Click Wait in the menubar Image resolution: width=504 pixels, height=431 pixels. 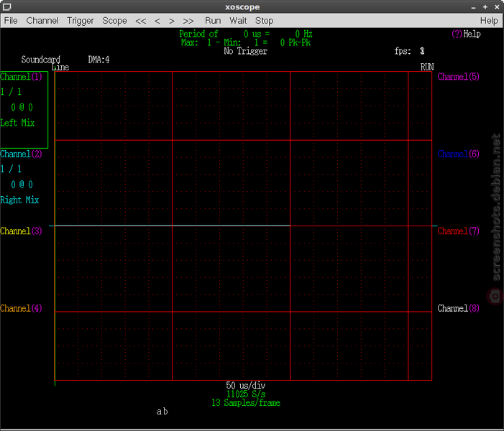point(238,21)
